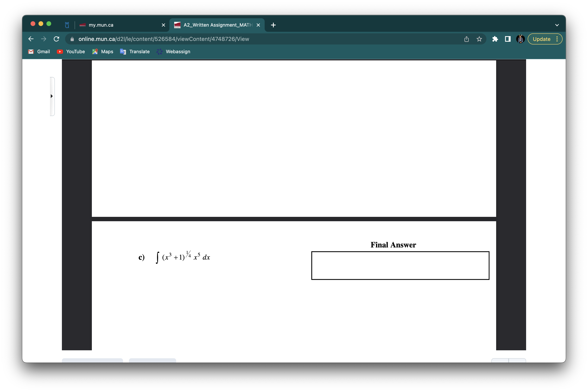Open Gmail from the bookmarks bar
This screenshot has height=392, width=588.
click(39, 51)
